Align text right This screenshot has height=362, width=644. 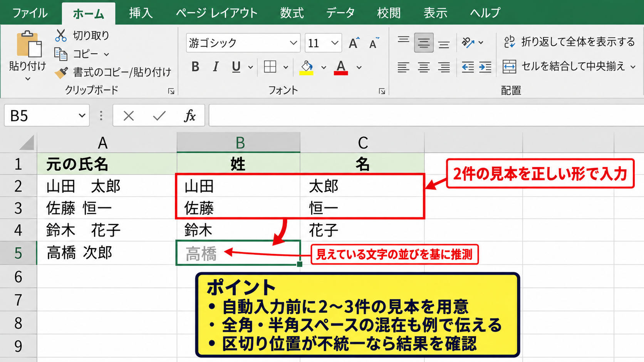pos(444,67)
